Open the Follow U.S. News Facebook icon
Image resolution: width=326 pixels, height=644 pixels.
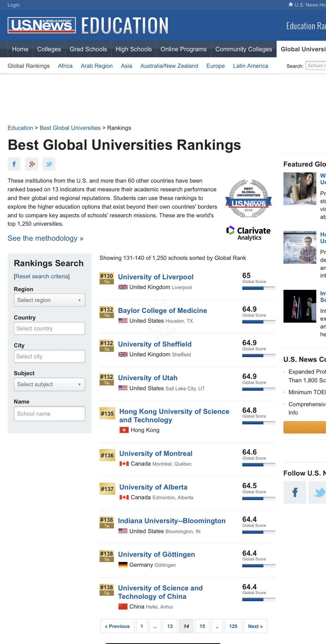[x=295, y=492]
